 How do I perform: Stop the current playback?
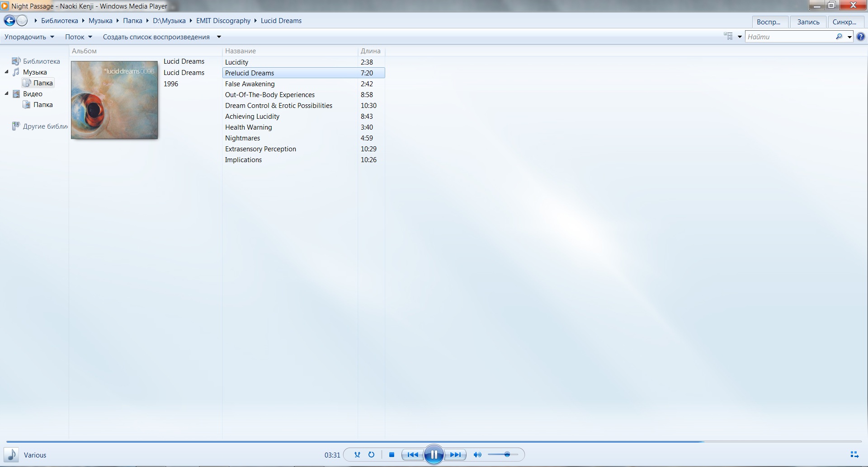pos(392,455)
